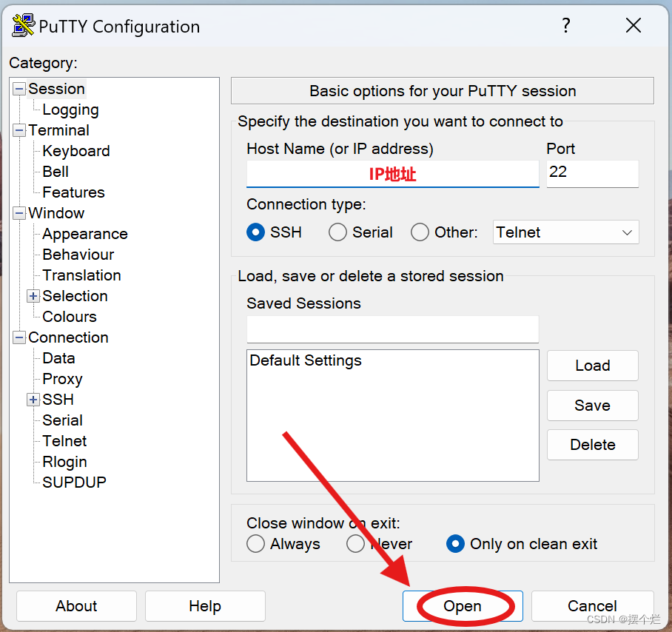
Task: Collapse the Connection tree node
Action: 19,337
